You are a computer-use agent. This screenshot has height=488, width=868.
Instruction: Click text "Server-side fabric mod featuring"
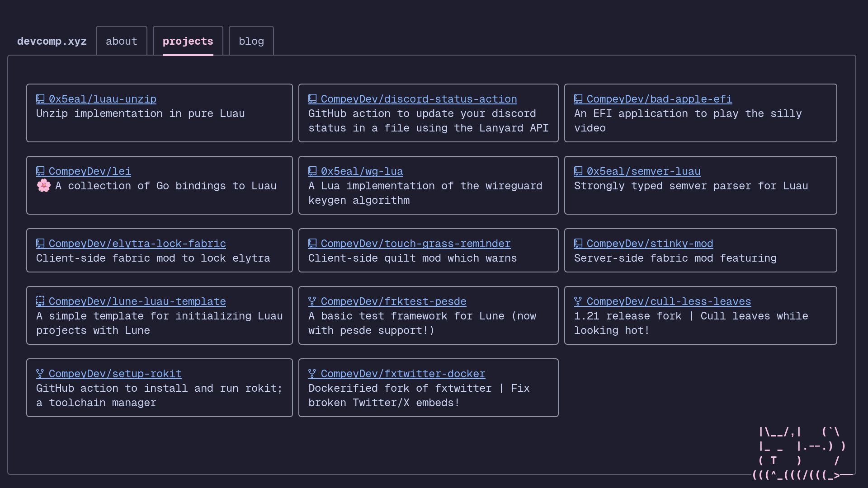coord(675,258)
